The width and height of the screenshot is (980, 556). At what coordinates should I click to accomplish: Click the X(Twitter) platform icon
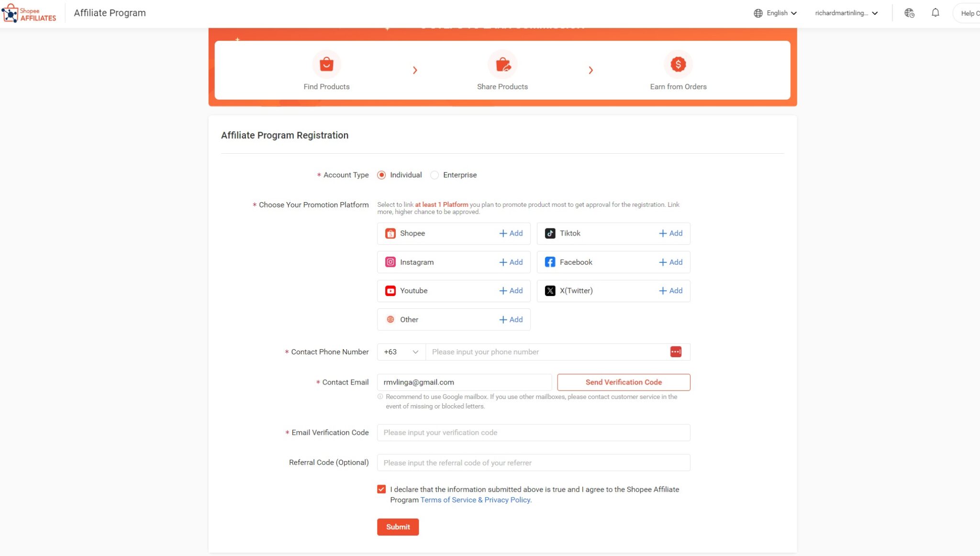point(550,290)
